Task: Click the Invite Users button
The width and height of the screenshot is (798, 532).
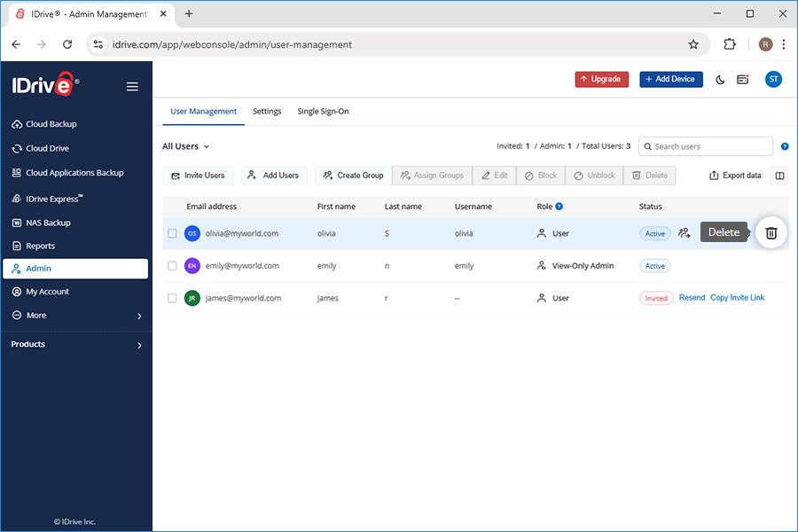Action: point(198,176)
